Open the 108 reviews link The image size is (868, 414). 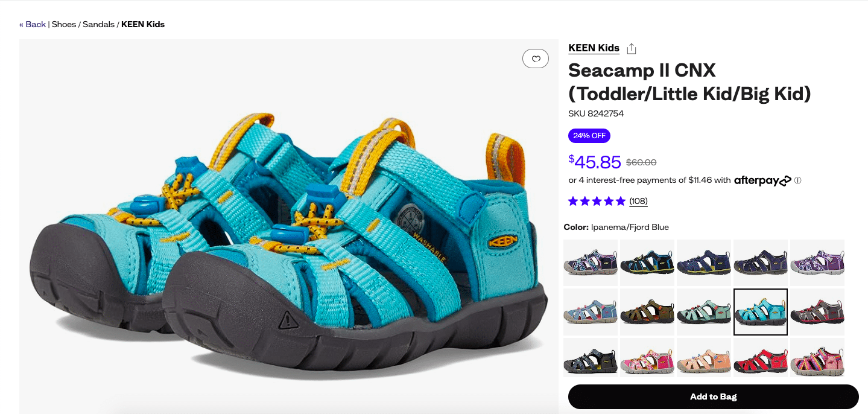638,201
